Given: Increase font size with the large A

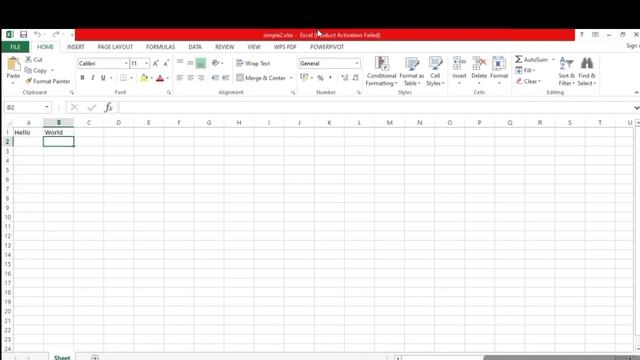Looking at the screenshot, I should click(x=156, y=63).
